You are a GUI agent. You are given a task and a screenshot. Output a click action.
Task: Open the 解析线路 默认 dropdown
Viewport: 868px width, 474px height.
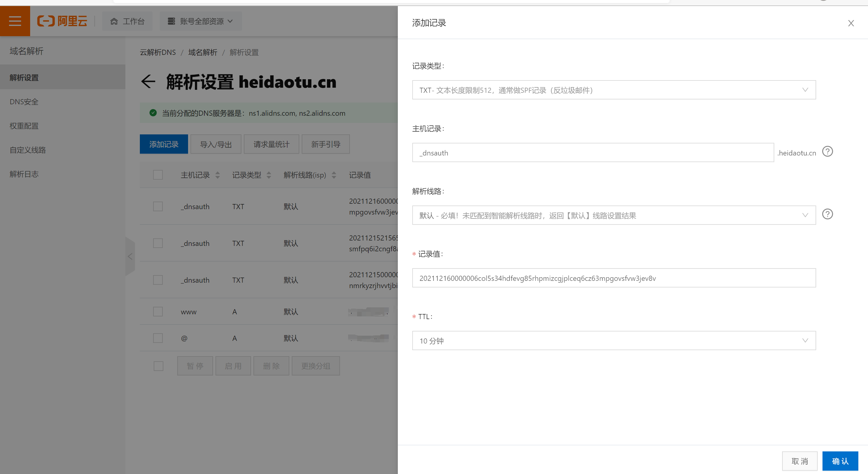[614, 215]
